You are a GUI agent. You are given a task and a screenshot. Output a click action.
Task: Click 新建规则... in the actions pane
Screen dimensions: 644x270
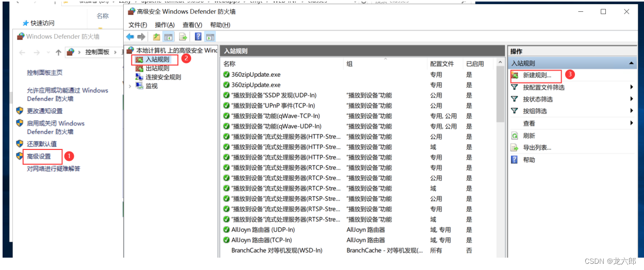[537, 75]
